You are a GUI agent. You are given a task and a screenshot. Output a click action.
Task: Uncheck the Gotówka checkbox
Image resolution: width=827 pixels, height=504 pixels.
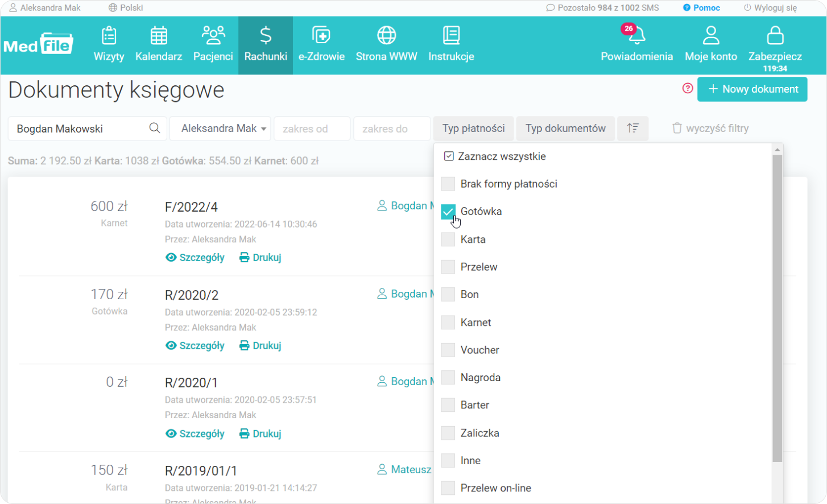point(448,212)
